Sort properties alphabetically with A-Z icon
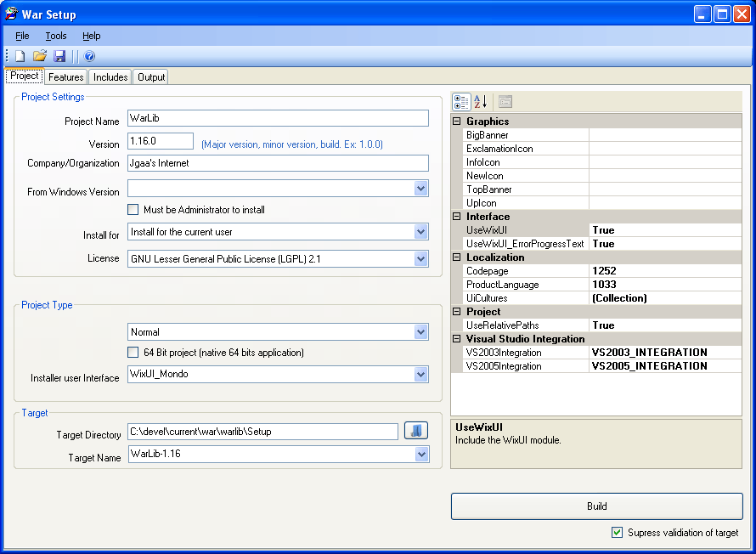756x554 pixels. click(x=480, y=102)
